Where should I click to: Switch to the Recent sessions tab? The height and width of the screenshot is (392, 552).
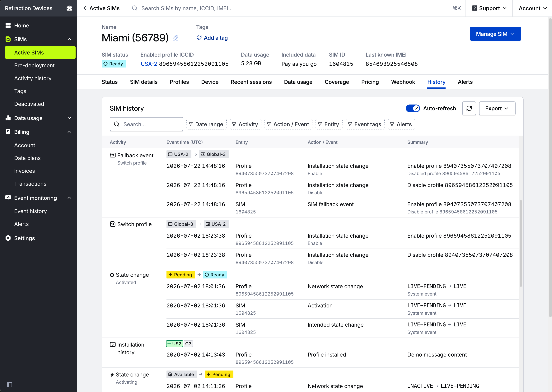(251, 82)
